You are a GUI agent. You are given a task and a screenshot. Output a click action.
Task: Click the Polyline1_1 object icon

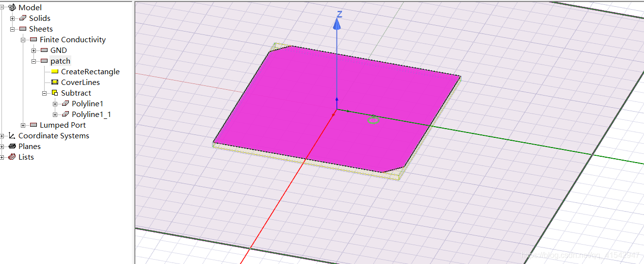pos(65,114)
